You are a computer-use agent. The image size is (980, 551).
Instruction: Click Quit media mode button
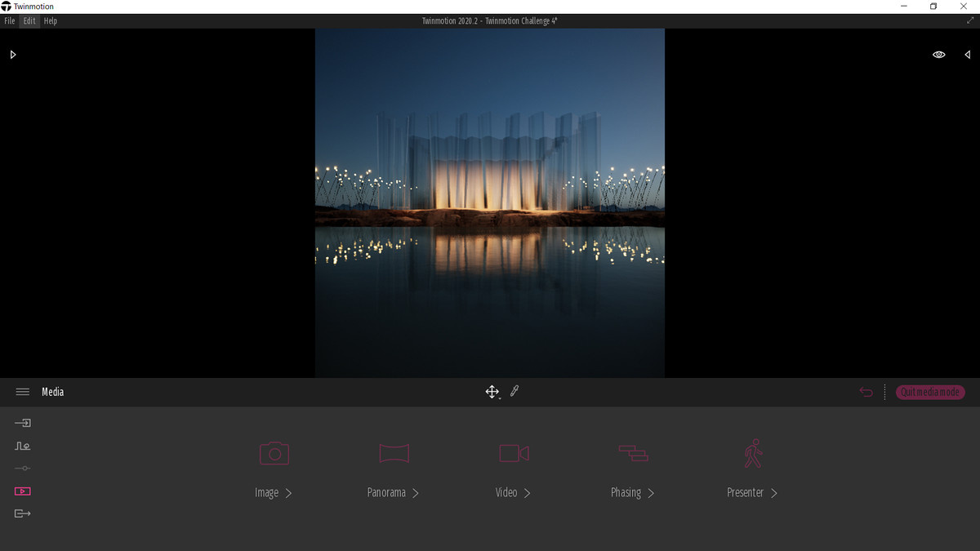tap(930, 392)
